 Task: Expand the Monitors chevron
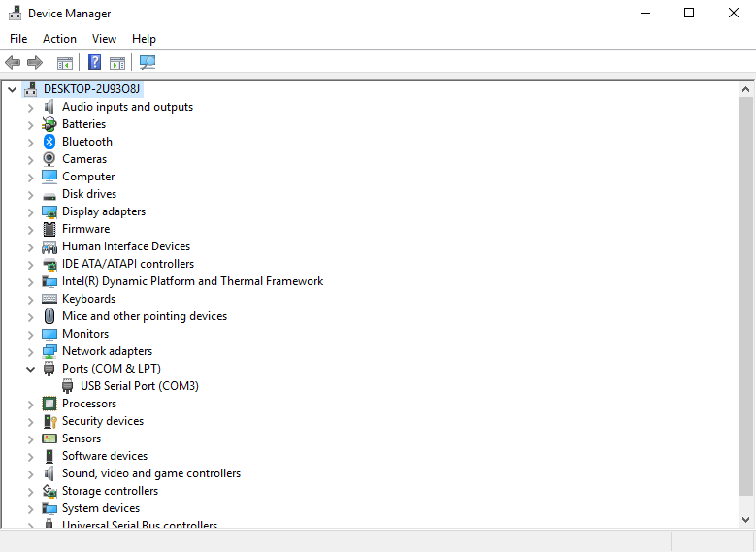point(30,334)
